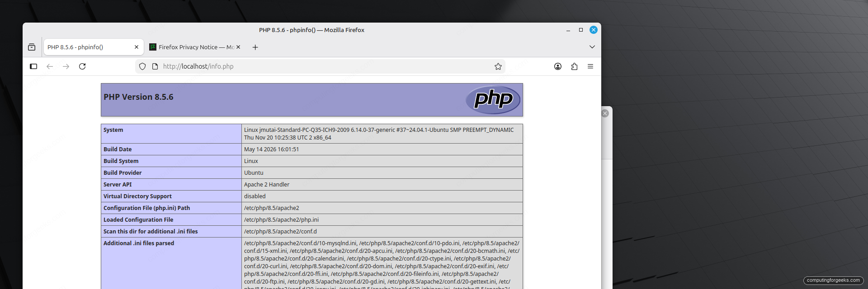Click the Apache 2 Handler value
The height and width of the screenshot is (289, 868).
click(x=267, y=185)
